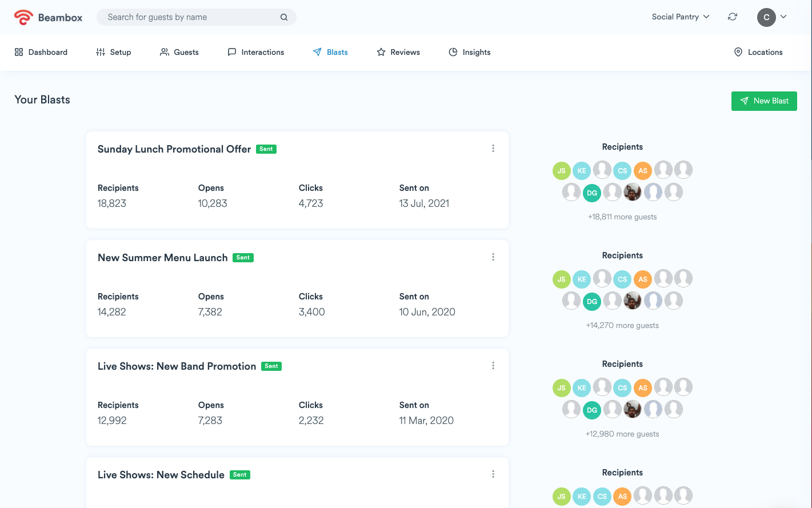The width and height of the screenshot is (812, 508).
Task: Open options menu for Sunday Lunch Promotional Offer
Action: (x=493, y=149)
